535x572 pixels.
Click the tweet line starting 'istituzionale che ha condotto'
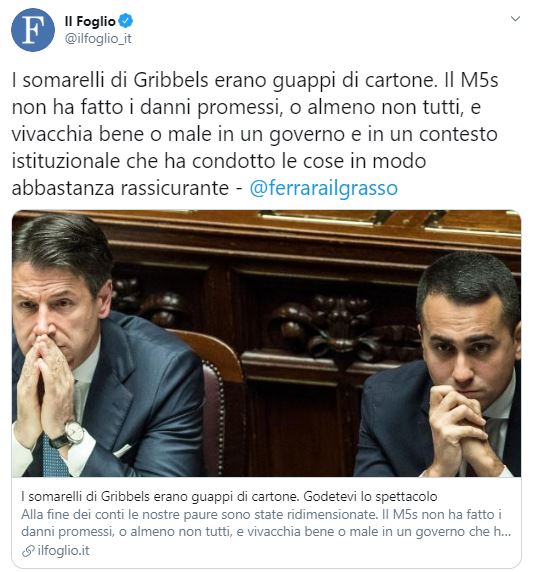click(219, 162)
